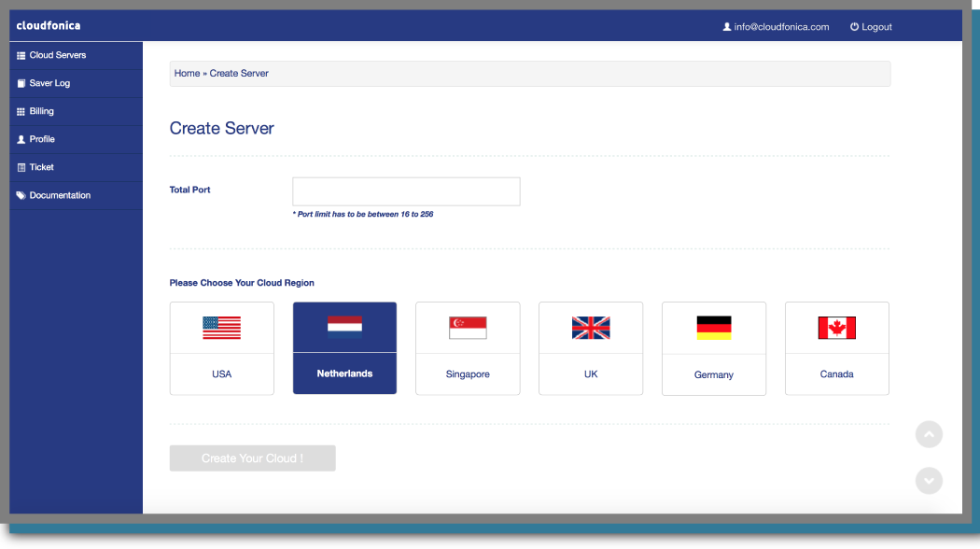This screenshot has height=549, width=980.
Task: Click the port limit hint text
Action: 363,214
